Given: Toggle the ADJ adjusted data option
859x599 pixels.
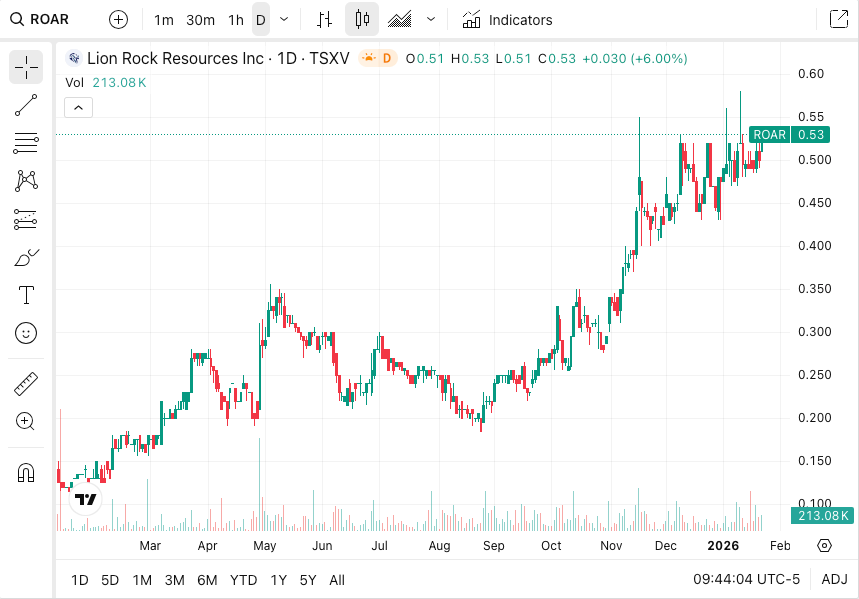Looking at the screenshot, I should point(834,579).
